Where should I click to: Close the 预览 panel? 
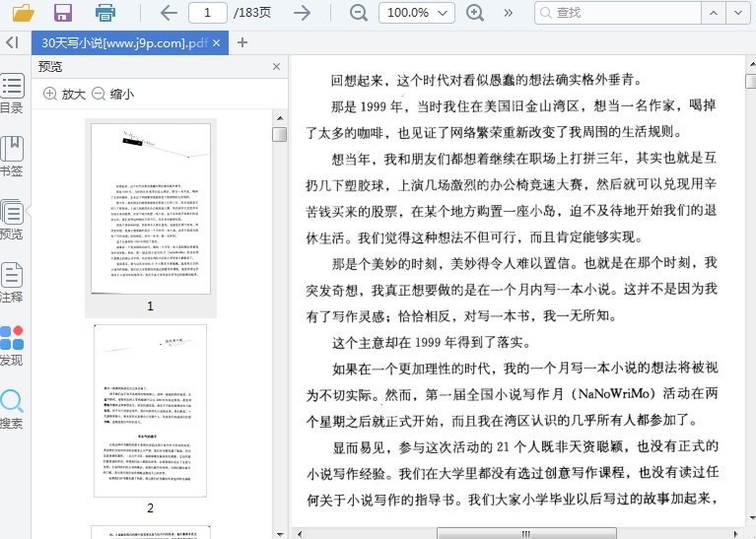click(x=276, y=67)
